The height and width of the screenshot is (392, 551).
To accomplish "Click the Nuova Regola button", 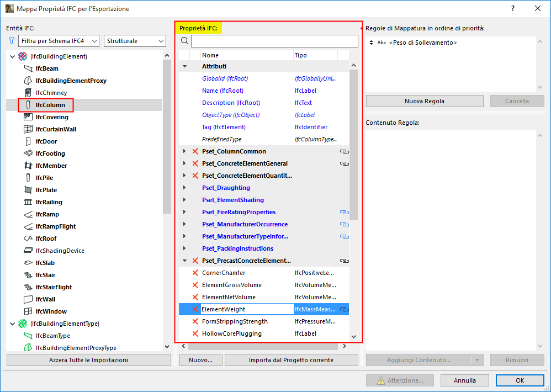I will pos(425,101).
